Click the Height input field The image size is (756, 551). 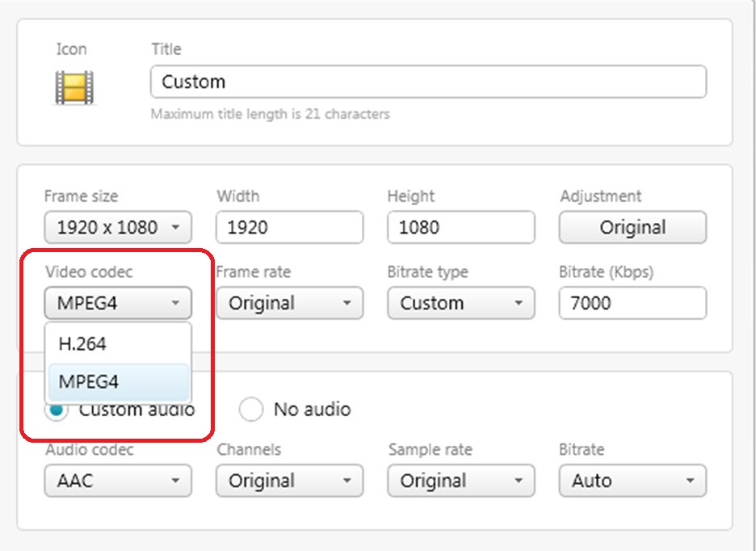pos(460,228)
